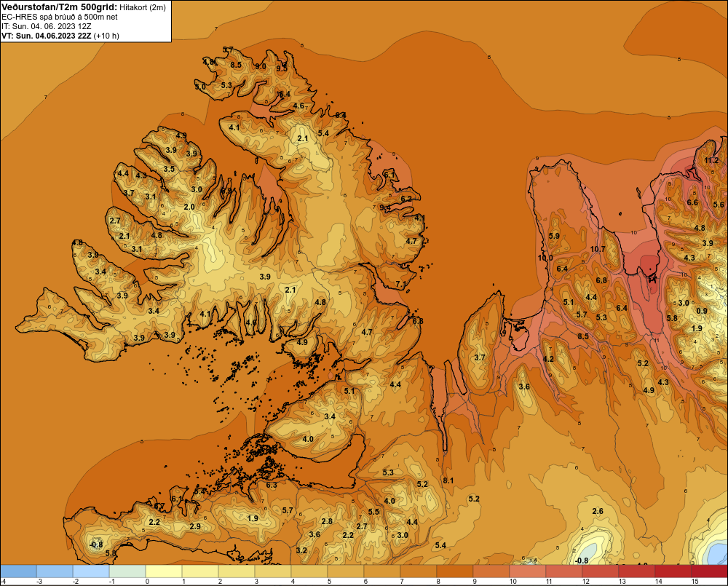Click the legend tick label 8
This screenshot has height=586, width=728.
(x=438, y=582)
